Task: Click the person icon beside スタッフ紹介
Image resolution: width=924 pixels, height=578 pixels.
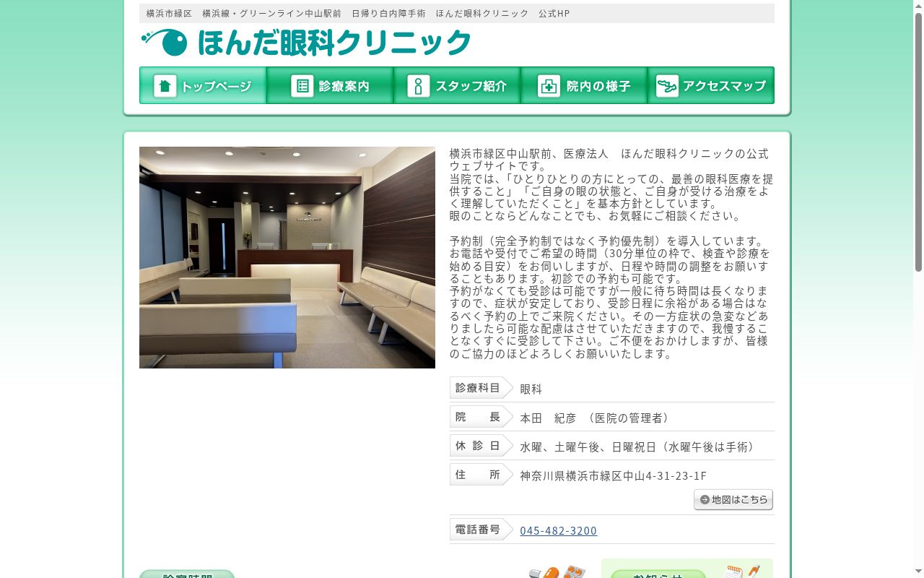Action: click(418, 86)
